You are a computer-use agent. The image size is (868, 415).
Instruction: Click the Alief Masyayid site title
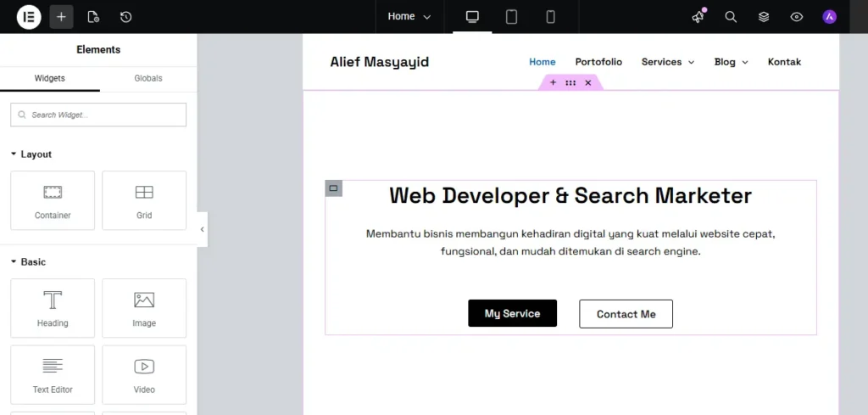point(380,62)
